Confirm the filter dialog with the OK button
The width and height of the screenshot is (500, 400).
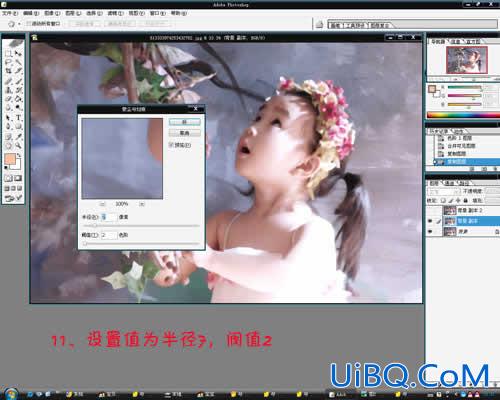(x=184, y=122)
